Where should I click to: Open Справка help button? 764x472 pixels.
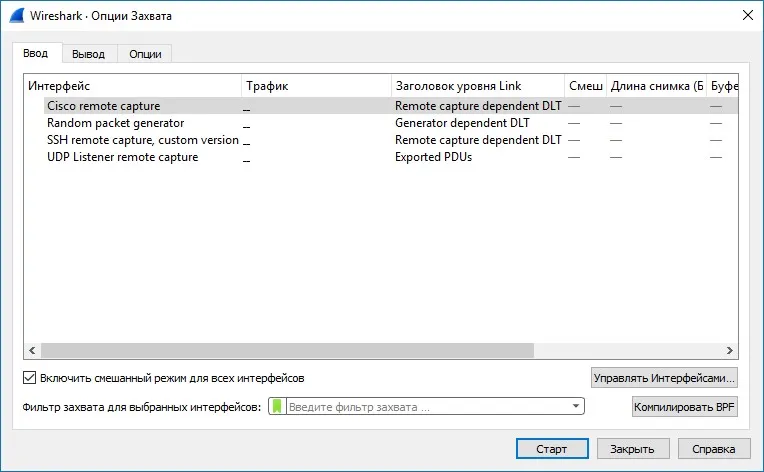(x=714, y=449)
